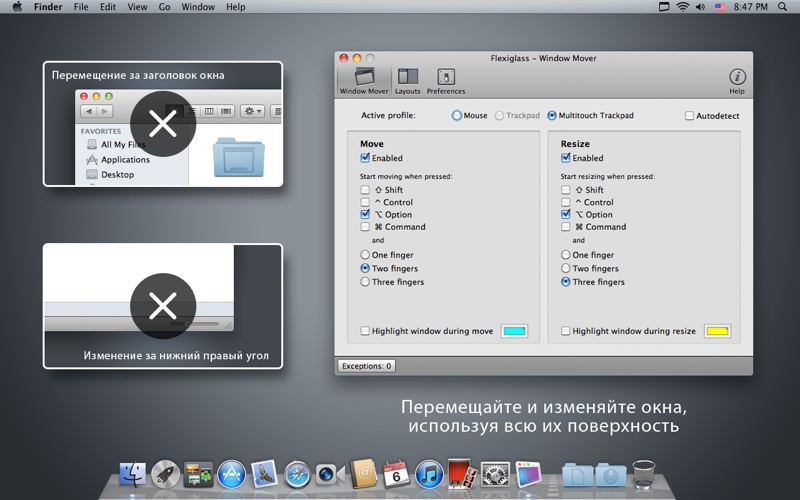
Task: Click the forward arrow in Finder preview
Action: (105, 111)
